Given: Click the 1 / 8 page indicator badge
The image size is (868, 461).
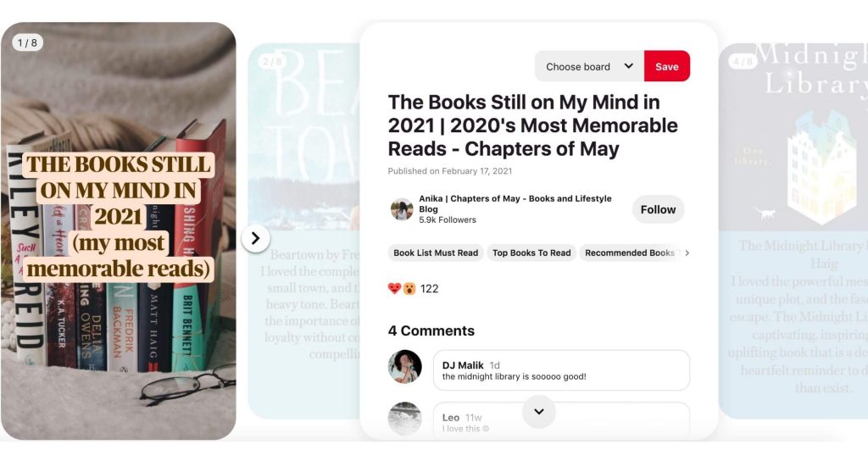Looking at the screenshot, I should tap(27, 42).
